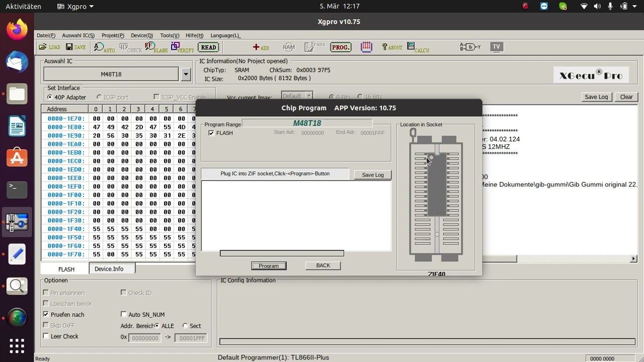Click the Erase toolbar icon
This screenshot has height=362, width=644.
point(315,47)
